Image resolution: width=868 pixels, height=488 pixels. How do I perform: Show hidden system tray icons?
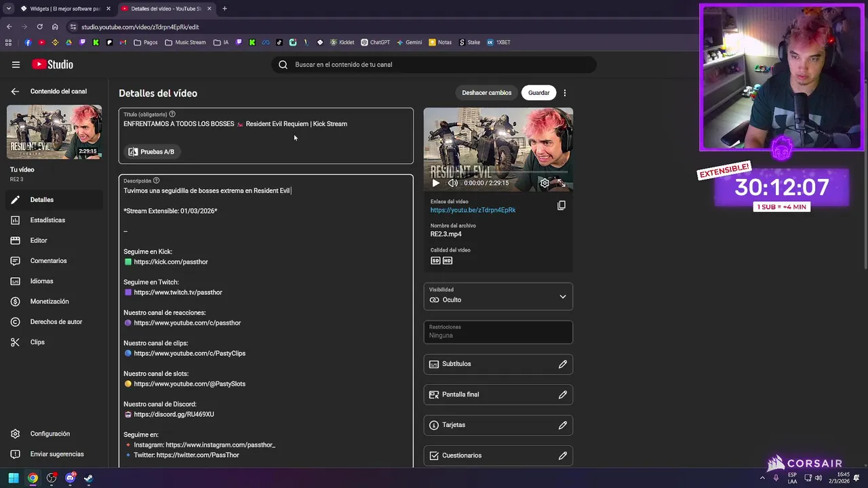(762, 478)
